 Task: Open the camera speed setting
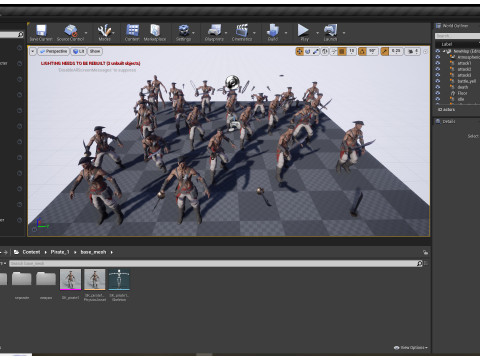[413, 51]
